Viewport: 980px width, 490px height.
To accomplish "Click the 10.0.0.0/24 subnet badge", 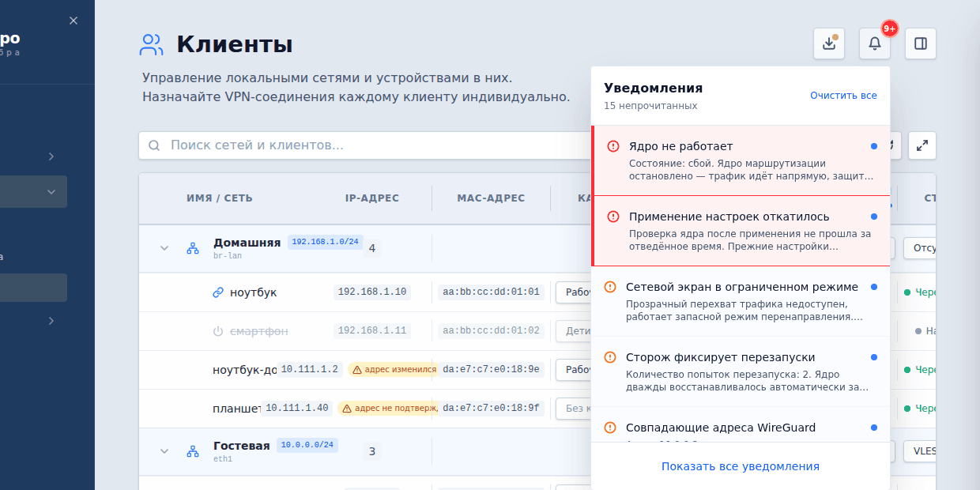I will coord(307,445).
